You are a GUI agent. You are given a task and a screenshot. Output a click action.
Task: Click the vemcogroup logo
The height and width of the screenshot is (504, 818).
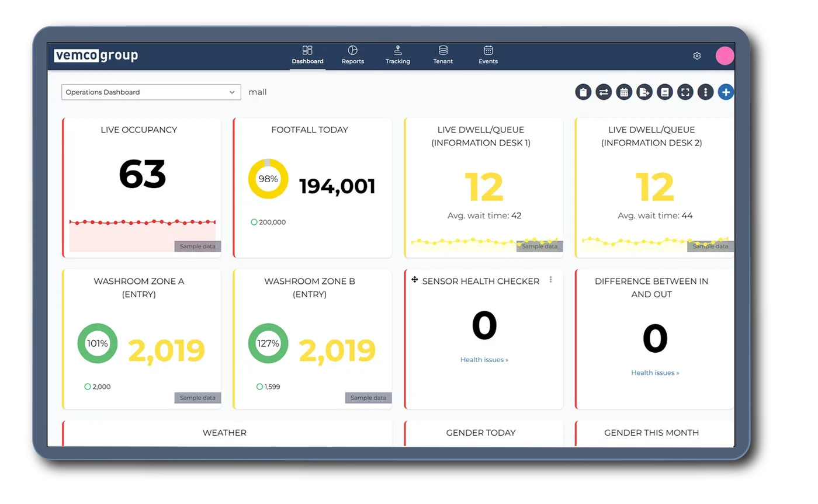pyautogui.click(x=96, y=55)
